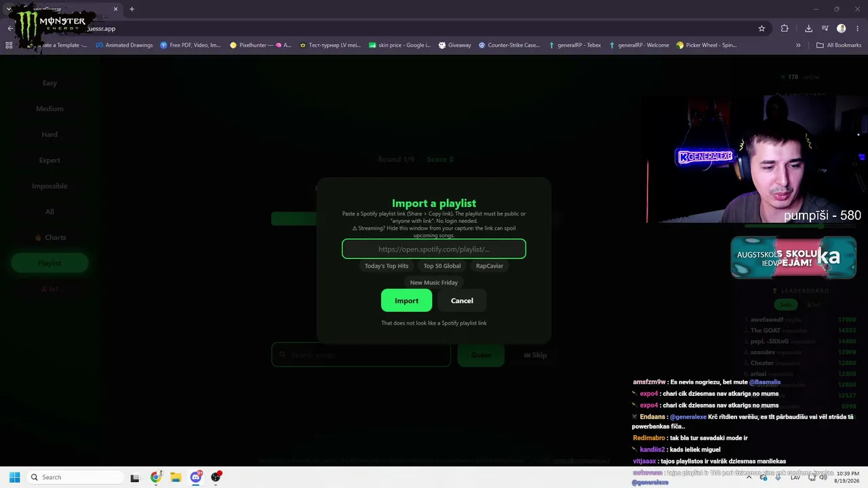Open Task View on the taskbar
This screenshot has height=488, width=868.
pyautogui.click(x=135, y=477)
